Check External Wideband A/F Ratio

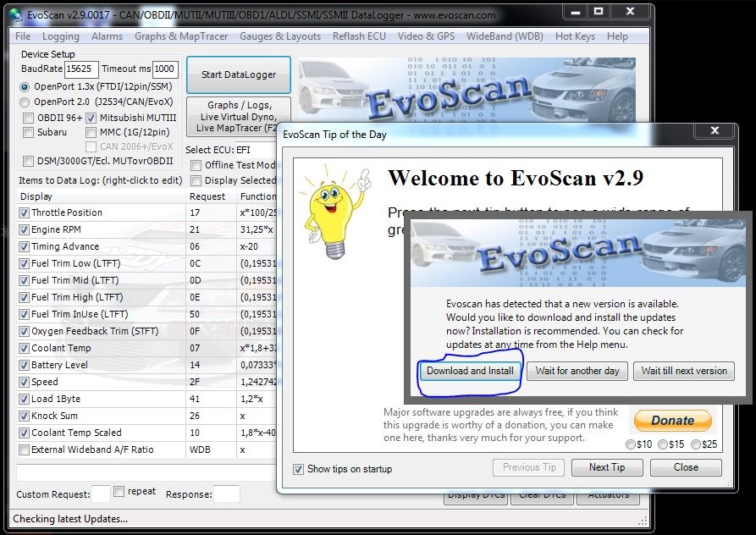[24, 450]
